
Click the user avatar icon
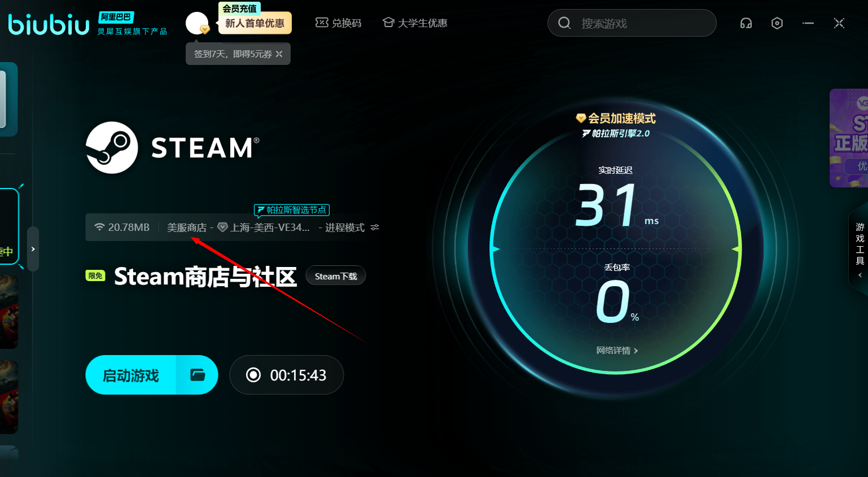196,23
